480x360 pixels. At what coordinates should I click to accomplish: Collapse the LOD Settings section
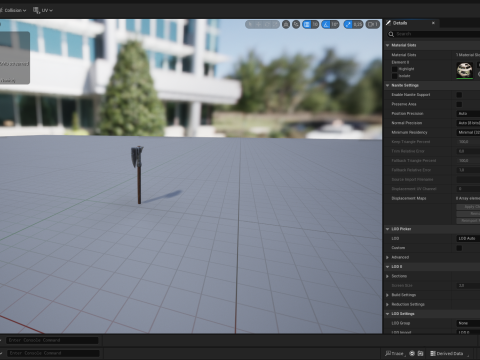tap(388, 314)
